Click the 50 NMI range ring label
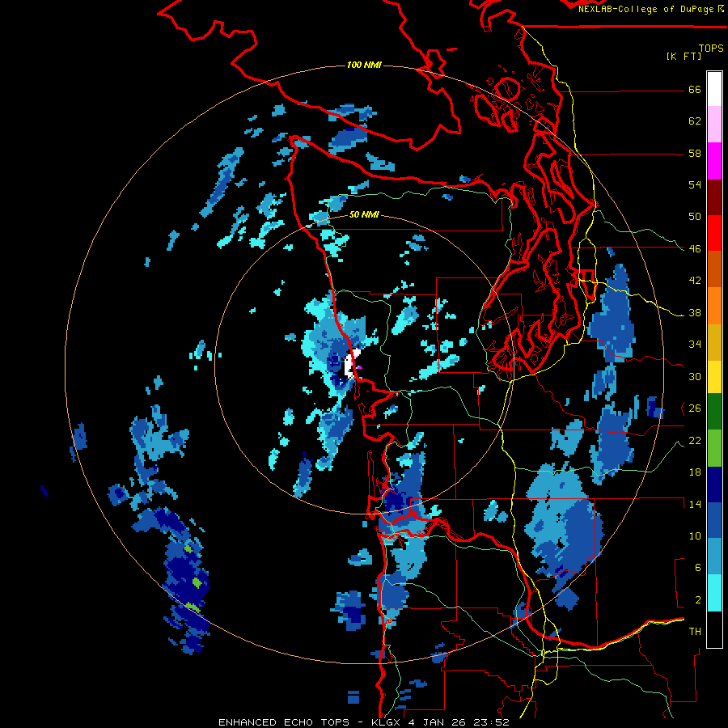The image size is (728, 728). click(364, 214)
